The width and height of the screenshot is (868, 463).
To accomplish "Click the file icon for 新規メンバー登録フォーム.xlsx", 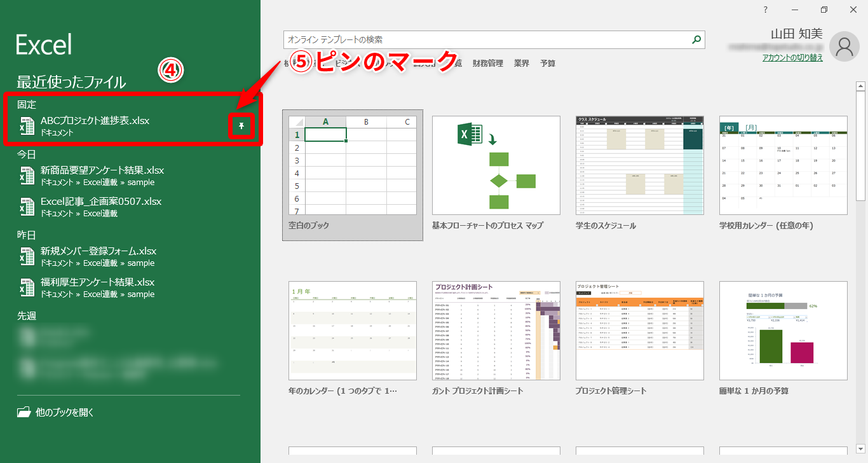I will tap(27, 256).
